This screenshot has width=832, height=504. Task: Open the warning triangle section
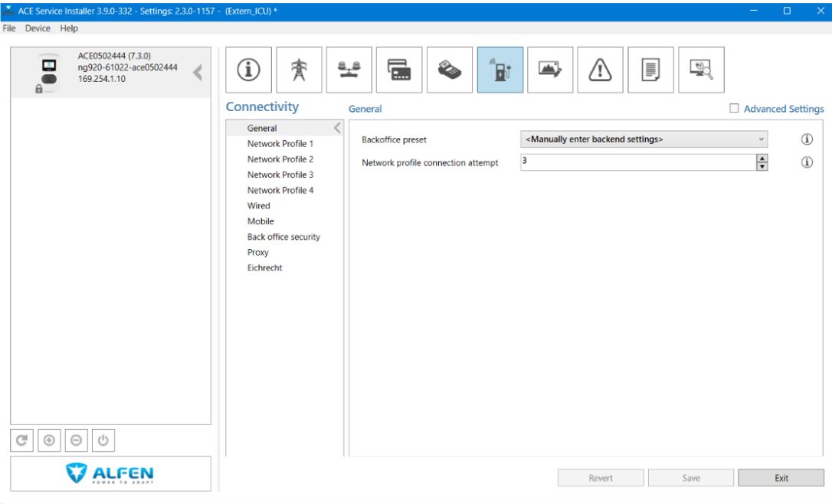[600, 70]
